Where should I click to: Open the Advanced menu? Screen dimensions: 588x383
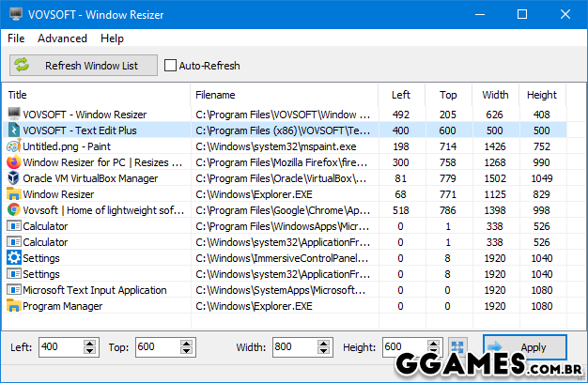click(x=62, y=38)
